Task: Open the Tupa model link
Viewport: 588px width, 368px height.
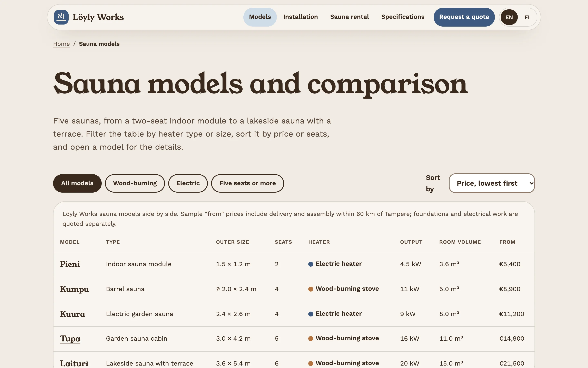Action: [x=70, y=339]
